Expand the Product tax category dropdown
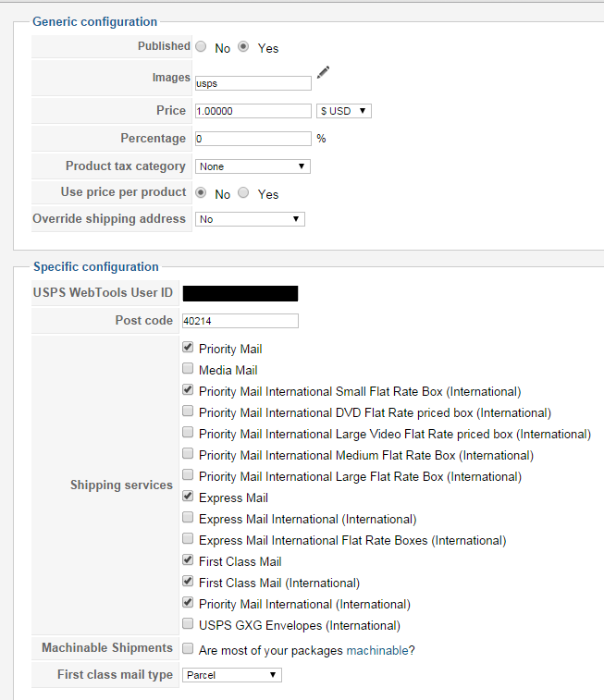 tap(253, 166)
